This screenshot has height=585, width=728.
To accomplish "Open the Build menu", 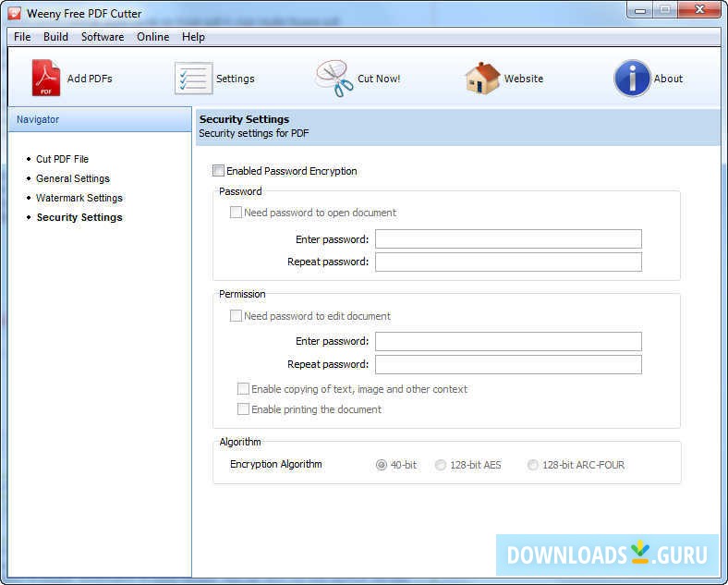I will (55, 37).
